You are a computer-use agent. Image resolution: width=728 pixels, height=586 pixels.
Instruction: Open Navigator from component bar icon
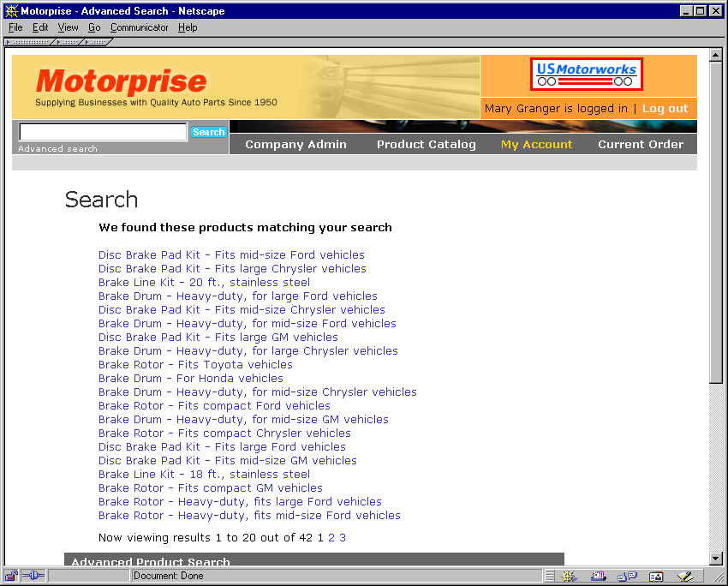pos(569,577)
